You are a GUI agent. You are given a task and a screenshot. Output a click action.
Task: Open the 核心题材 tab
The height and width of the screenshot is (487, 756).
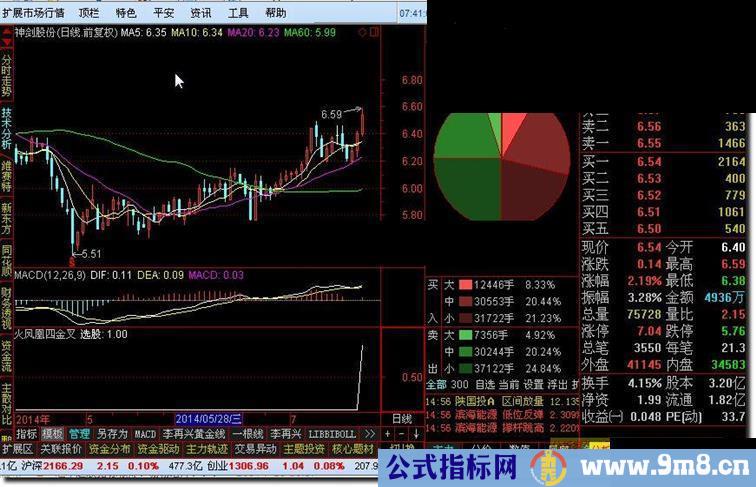point(353,449)
